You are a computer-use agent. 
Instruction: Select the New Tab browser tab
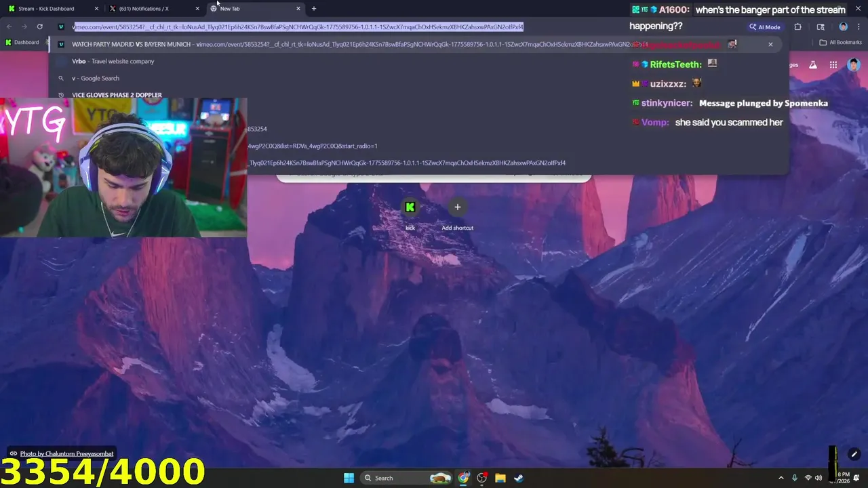coord(254,9)
